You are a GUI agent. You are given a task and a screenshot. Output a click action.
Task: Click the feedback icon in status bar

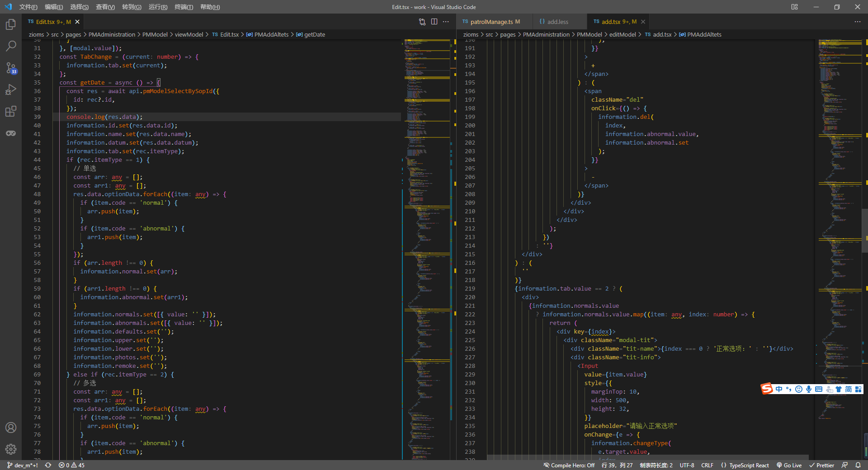pos(844,465)
